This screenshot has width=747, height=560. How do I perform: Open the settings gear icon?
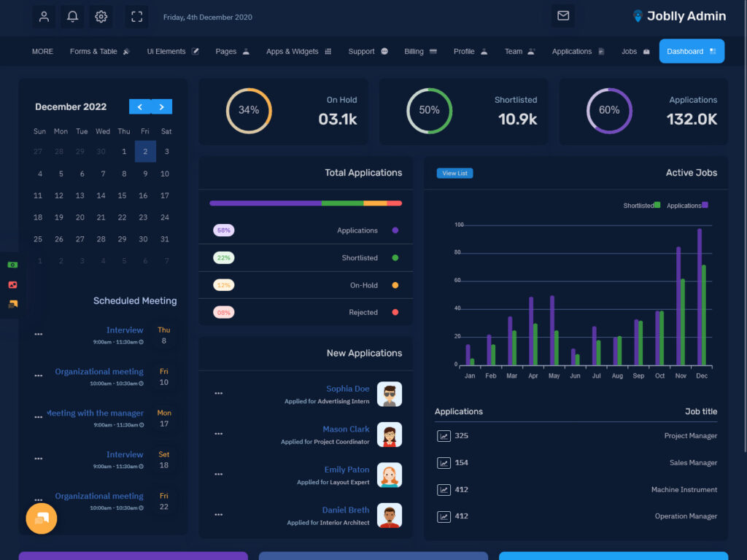pos(101,17)
